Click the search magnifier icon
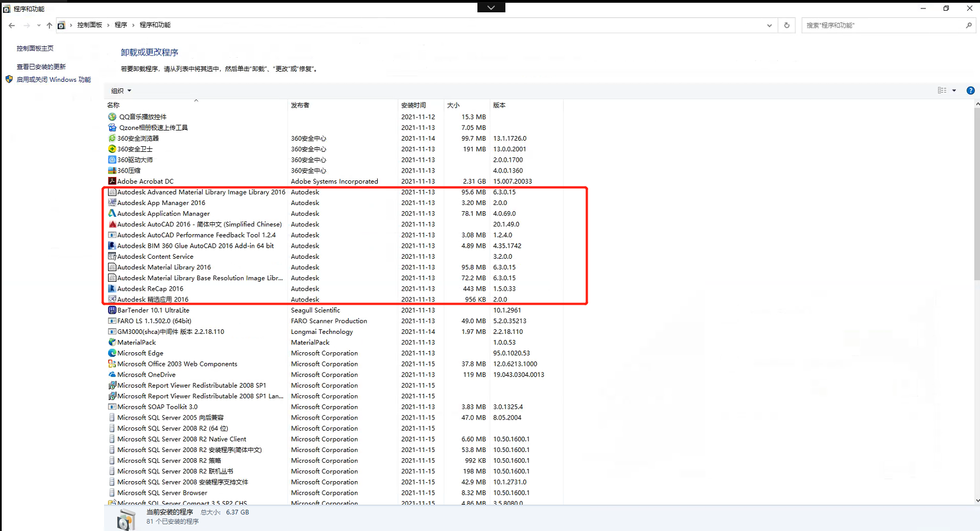The height and width of the screenshot is (531, 980). pos(969,25)
